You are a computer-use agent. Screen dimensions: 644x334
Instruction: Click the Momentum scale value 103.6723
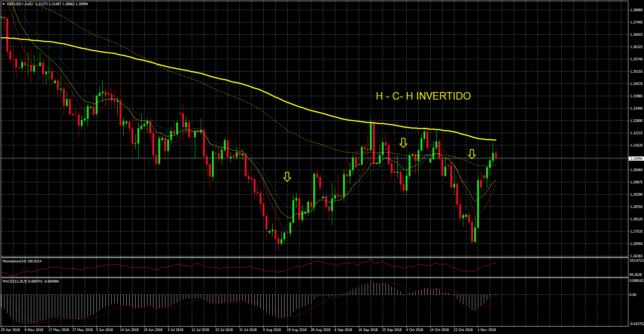636,261
